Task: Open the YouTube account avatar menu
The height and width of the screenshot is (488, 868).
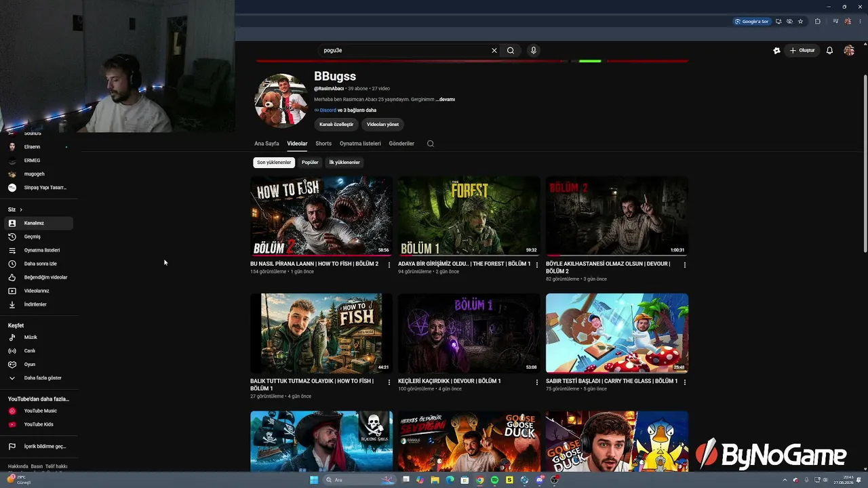Action: point(849,50)
